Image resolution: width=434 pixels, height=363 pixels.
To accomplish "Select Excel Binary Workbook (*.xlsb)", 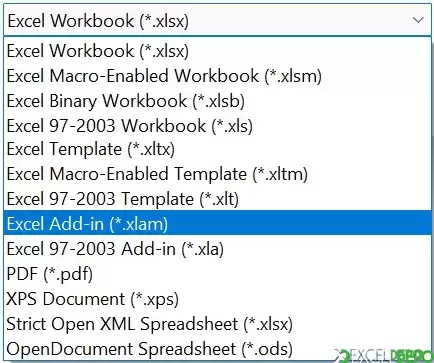I will pyautogui.click(x=217, y=101).
